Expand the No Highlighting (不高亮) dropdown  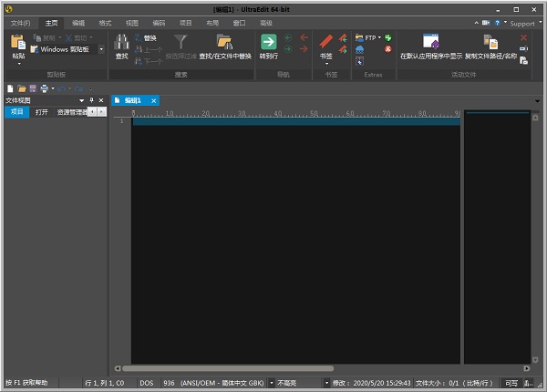pos(326,383)
